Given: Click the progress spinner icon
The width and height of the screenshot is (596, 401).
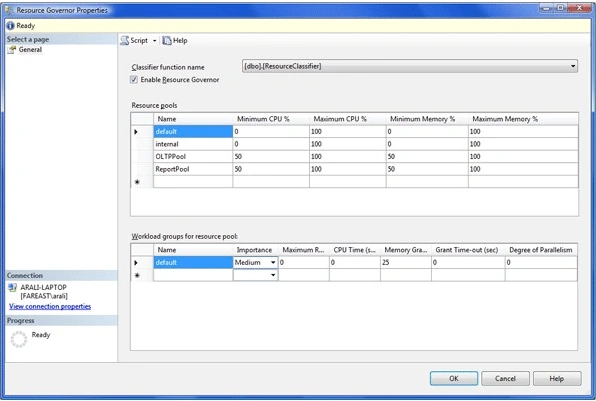Looking at the screenshot, I should 19,339.
